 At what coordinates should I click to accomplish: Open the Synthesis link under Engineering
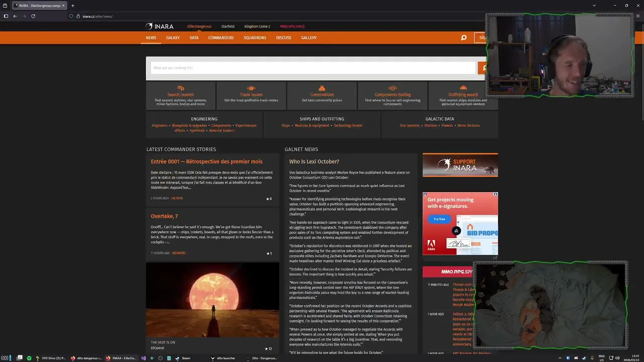click(x=197, y=130)
